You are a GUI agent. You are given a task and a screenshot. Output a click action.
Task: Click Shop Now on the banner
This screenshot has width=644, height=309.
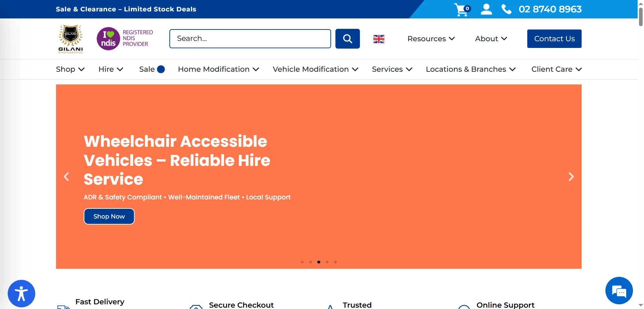click(109, 217)
